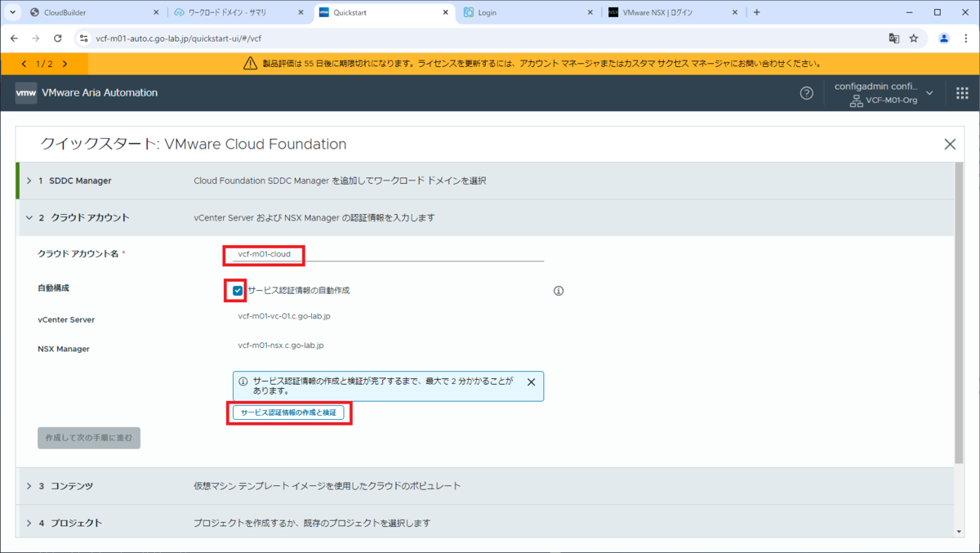The image size is (980, 553).
Task: Reload the page
Action: pyautogui.click(x=57, y=38)
